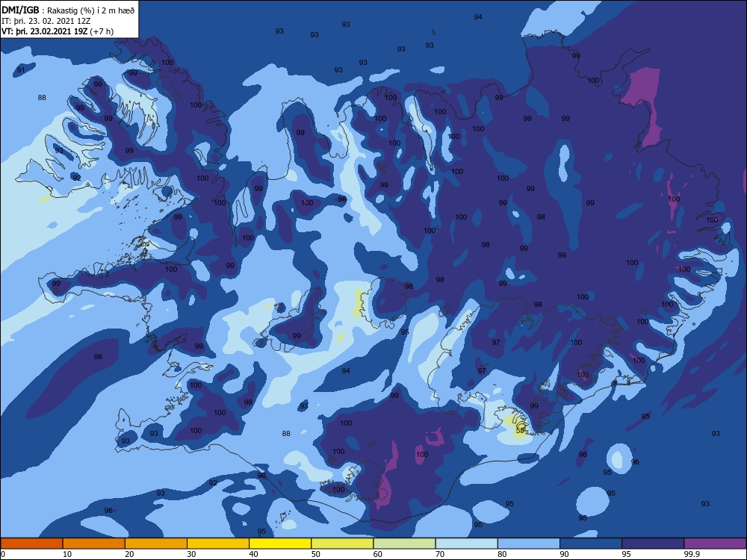Click the '30' legend scale label
The width and height of the screenshot is (747, 560).
[191, 554]
